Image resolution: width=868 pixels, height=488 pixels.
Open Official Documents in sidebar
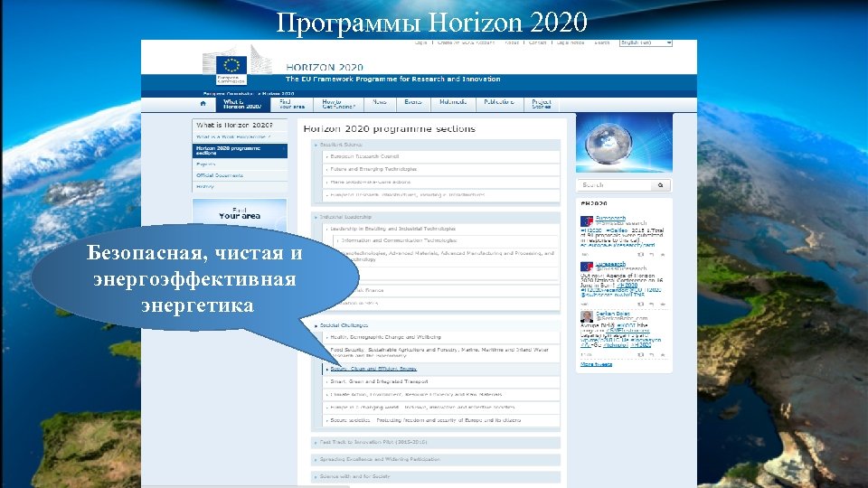tap(219, 175)
